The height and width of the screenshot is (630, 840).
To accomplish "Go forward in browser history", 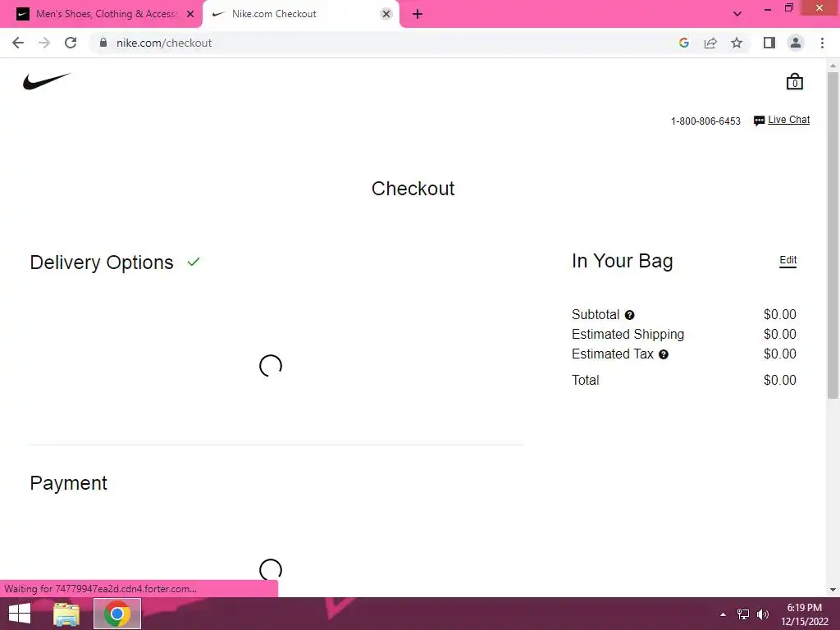I will [44, 43].
